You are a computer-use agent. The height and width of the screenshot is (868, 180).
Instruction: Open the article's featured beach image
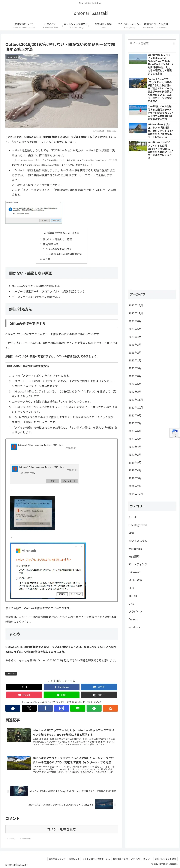pyautogui.click(x=61, y=91)
